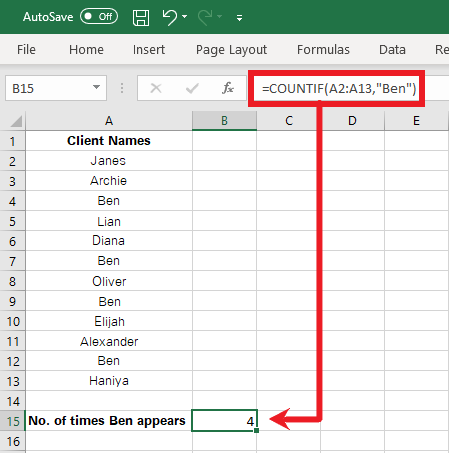Screen dimensions: 449x453
Task: Click the Save floppy disk icon
Action: click(141, 17)
